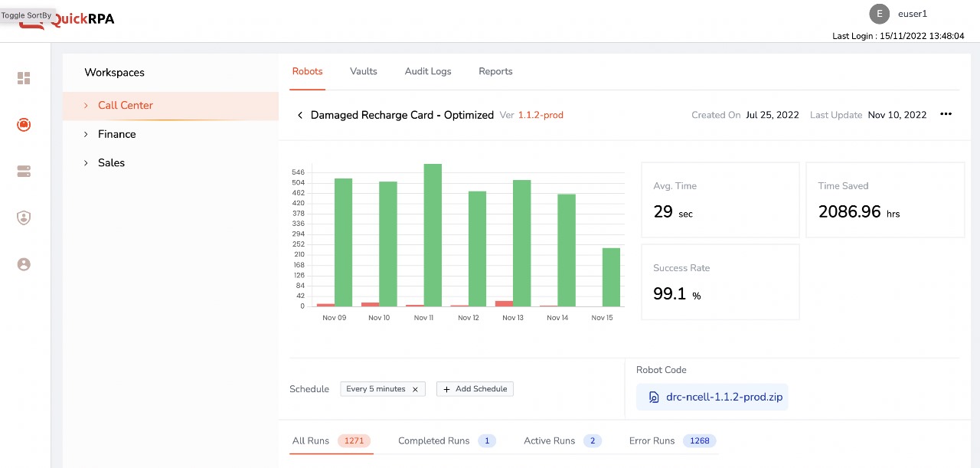
Task: Switch to the Vaults tab
Action: coord(363,71)
